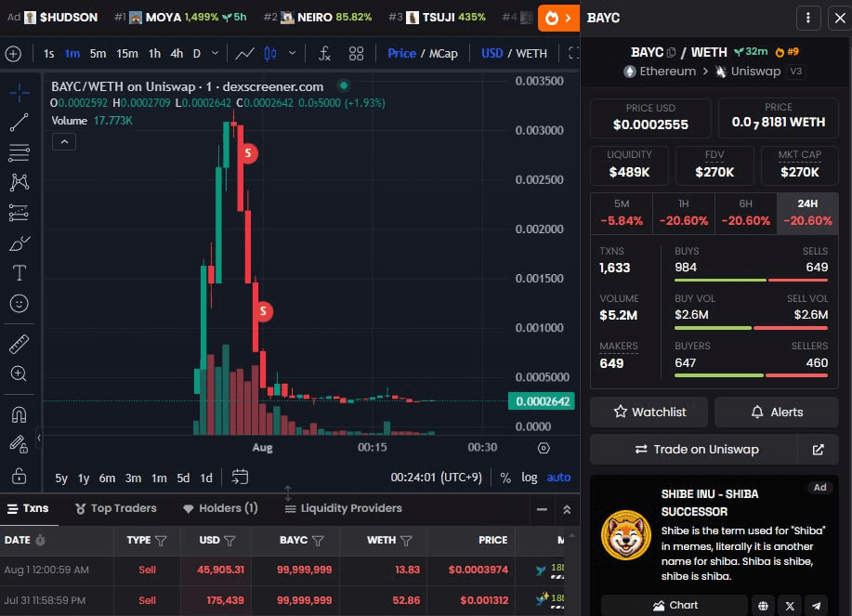Image resolution: width=852 pixels, height=616 pixels.
Task: Click the lower S sell marker on chart
Action: (263, 311)
